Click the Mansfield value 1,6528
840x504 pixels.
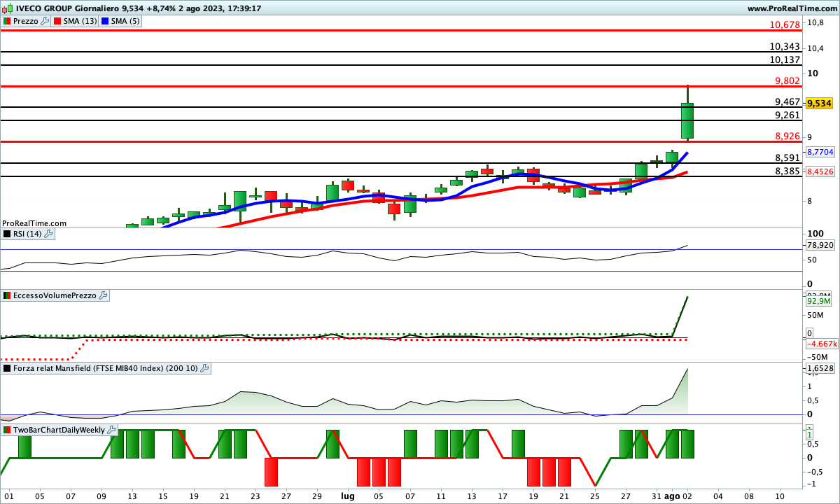820,368
